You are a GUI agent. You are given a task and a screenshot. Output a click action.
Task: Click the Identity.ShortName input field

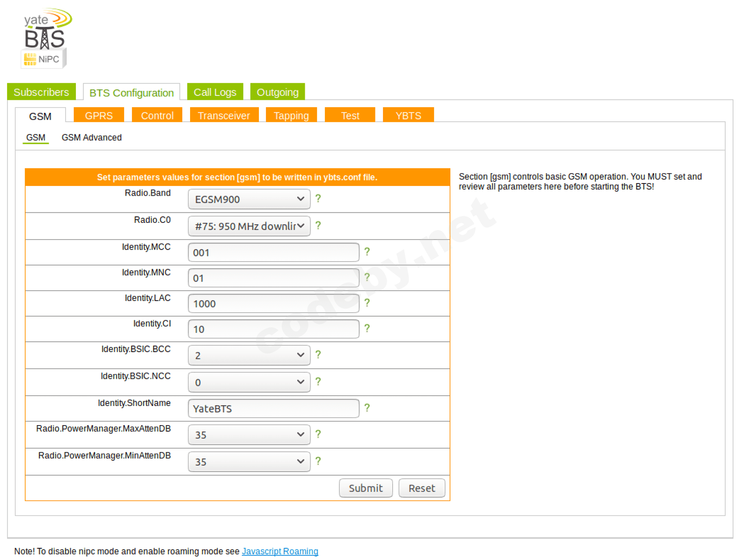(273, 409)
